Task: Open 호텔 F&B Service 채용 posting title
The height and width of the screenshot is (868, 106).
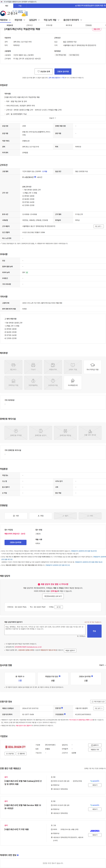Action: (x=23, y=807)
